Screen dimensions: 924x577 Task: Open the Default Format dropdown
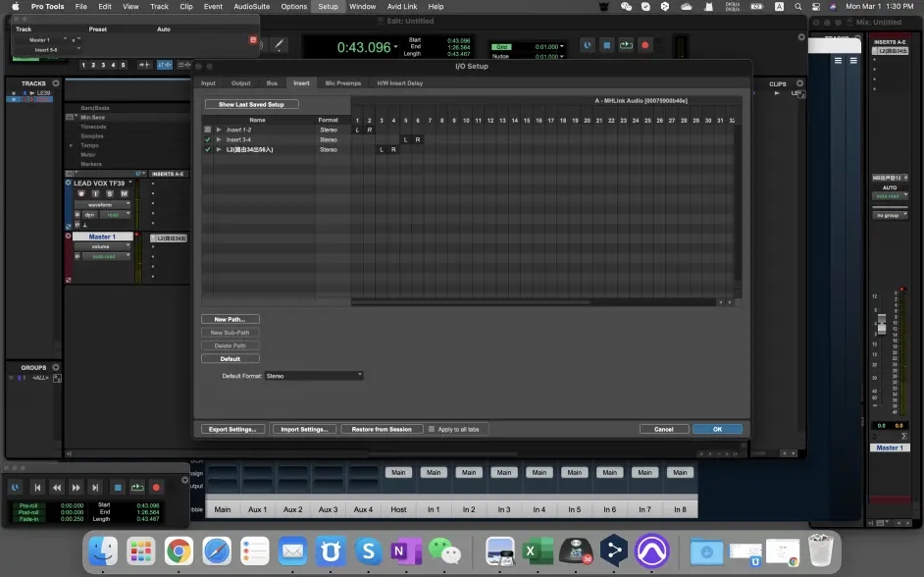[x=314, y=375]
